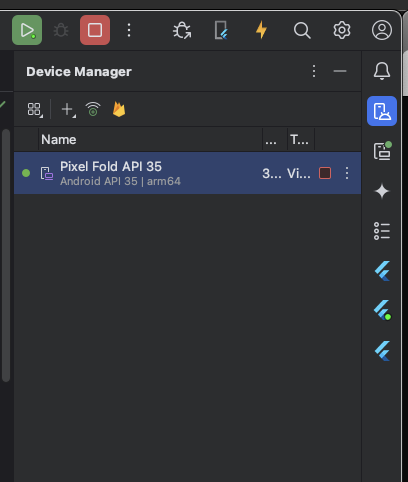Select the Pixel Fold API 35 device
Screen dimensions: 408x482
pyautogui.click(x=187, y=173)
